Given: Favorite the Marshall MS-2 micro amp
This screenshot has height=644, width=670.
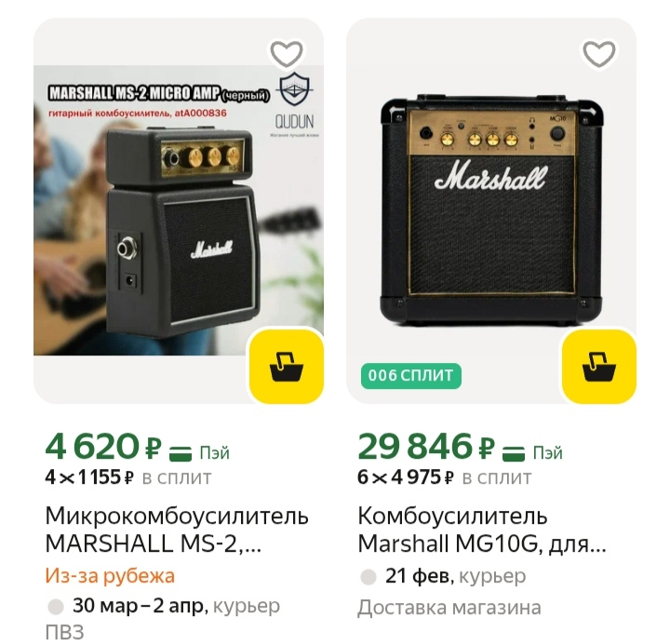Looking at the screenshot, I should pos(287,53).
